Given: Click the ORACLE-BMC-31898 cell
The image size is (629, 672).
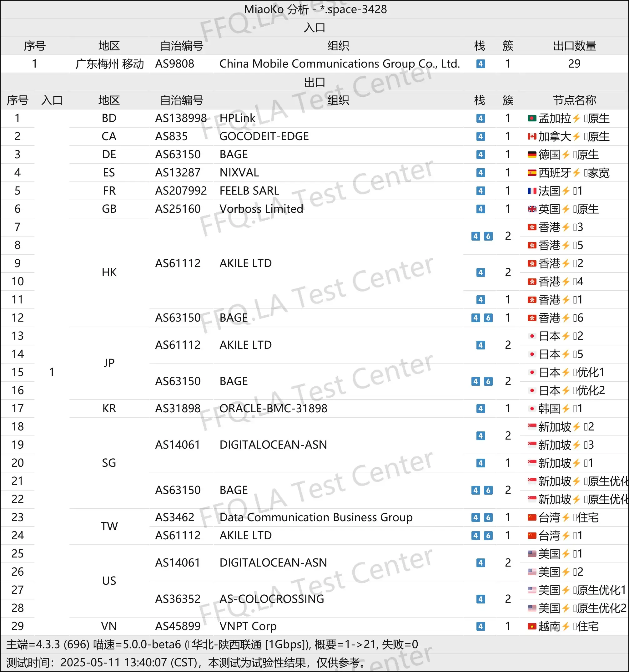Looking at the screenshot, I should [x=273, y=409].
